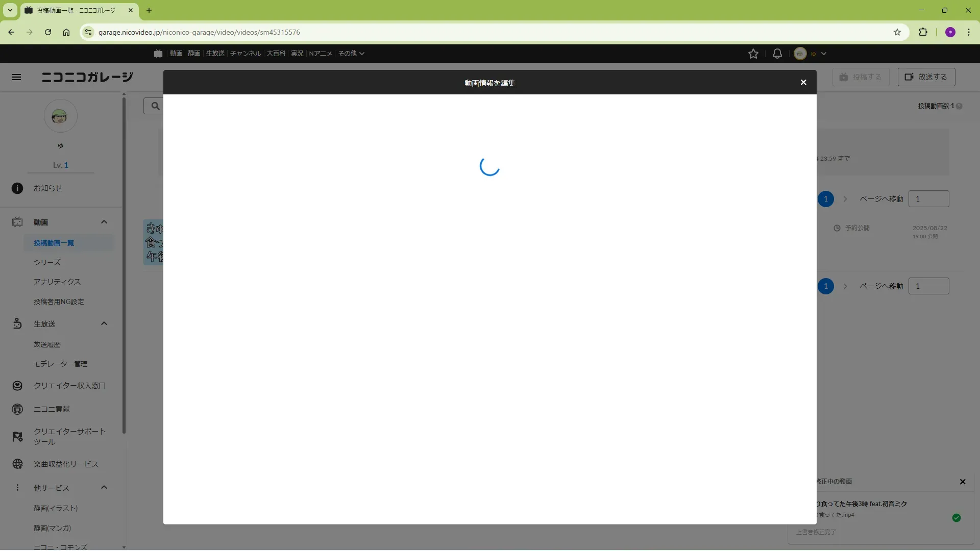Open the その他 dropdown in the top navigation

click(x=351, y=54)
